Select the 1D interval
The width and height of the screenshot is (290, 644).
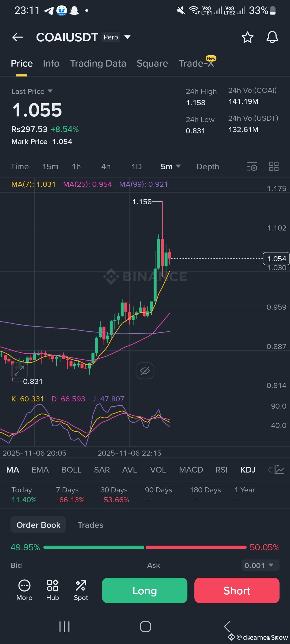pyautogui.click(x=136, y=167)
